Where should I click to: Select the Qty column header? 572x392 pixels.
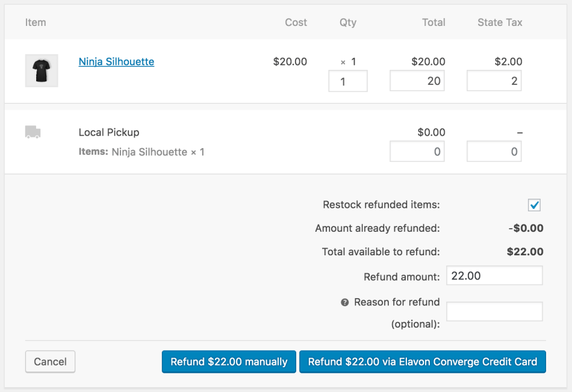(x=348, y=22)
